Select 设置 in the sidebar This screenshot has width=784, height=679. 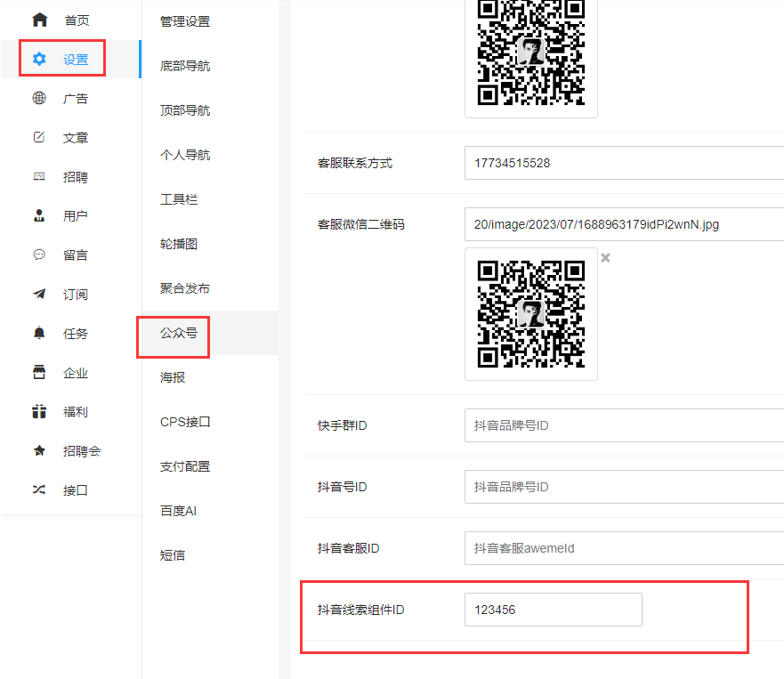pos(76,60)
